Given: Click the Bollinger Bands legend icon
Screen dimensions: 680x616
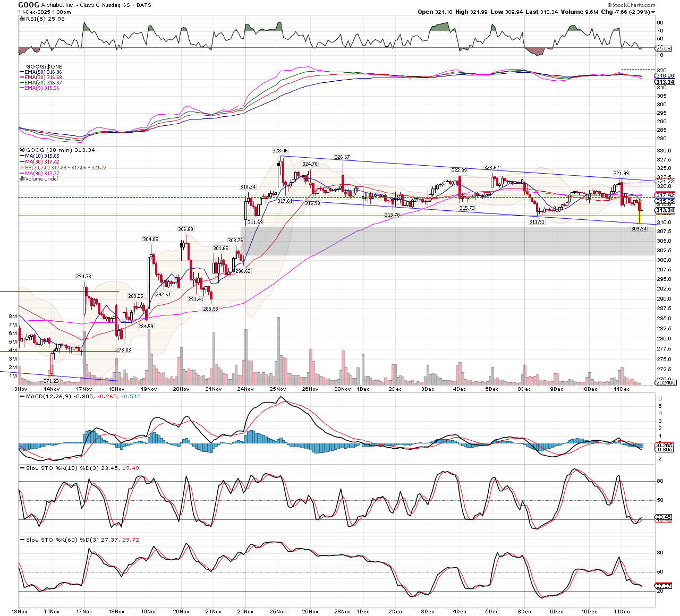Looking at the screenshot, I should coord(22,168).
